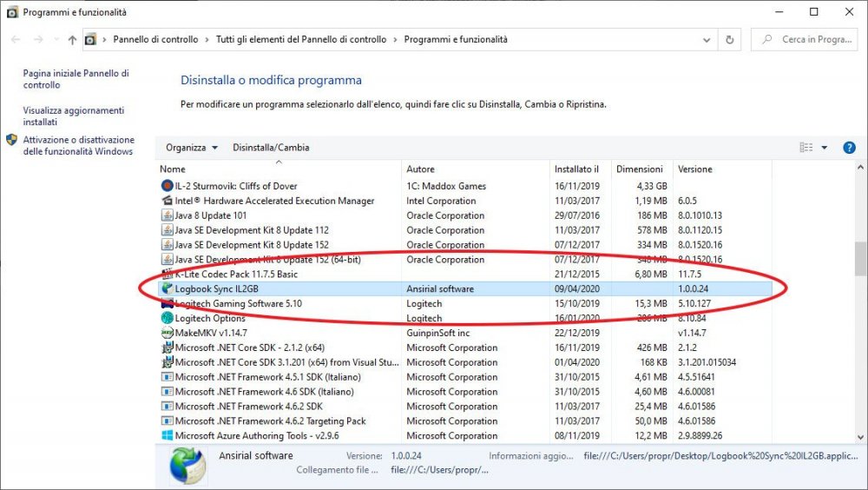Go up one folder level arrow
Screen dimensions: 868x490
72,39
